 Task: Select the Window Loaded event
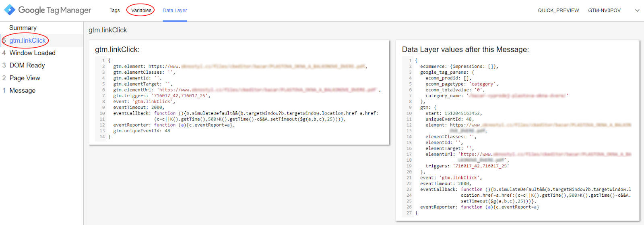click(x=32, y=53)
